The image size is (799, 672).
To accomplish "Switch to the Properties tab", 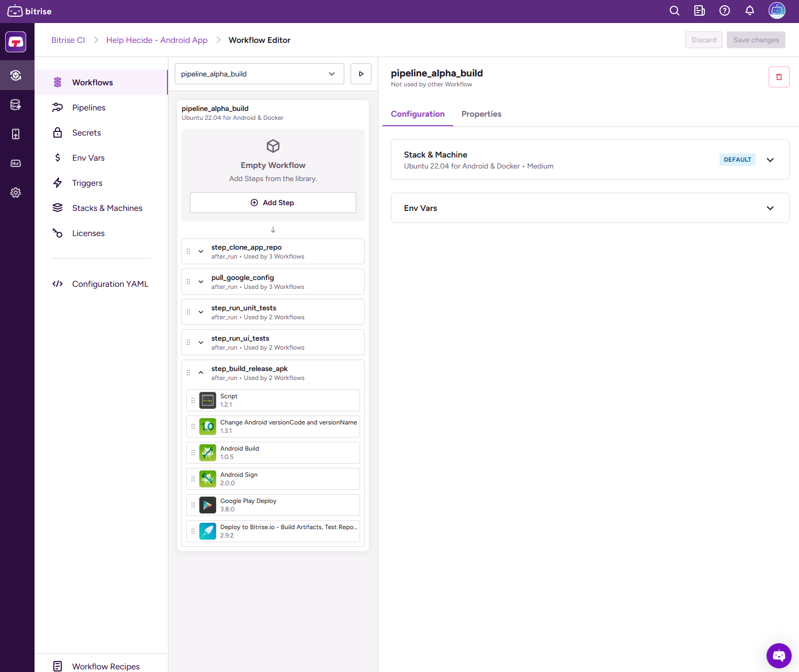I will click(x=481, y=114).
